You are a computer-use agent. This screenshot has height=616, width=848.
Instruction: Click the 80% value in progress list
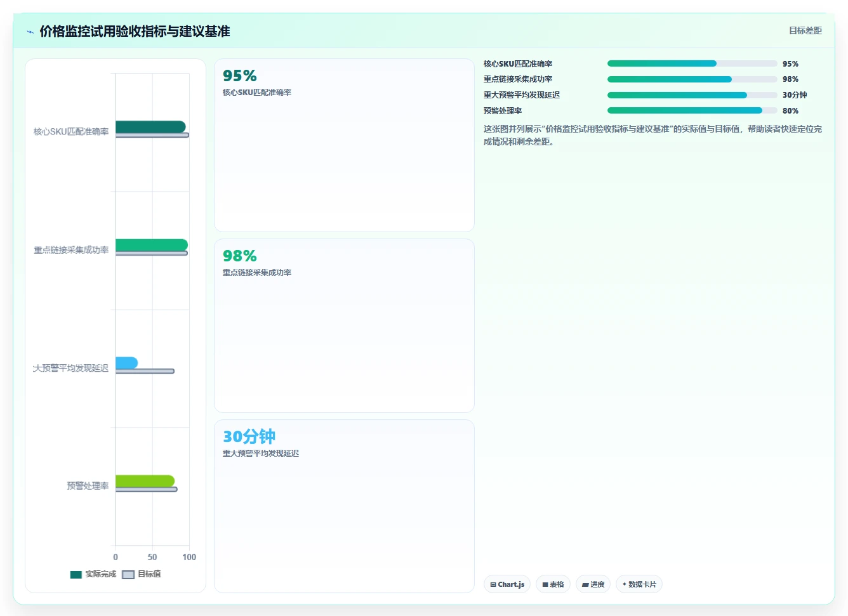(790, 110)
